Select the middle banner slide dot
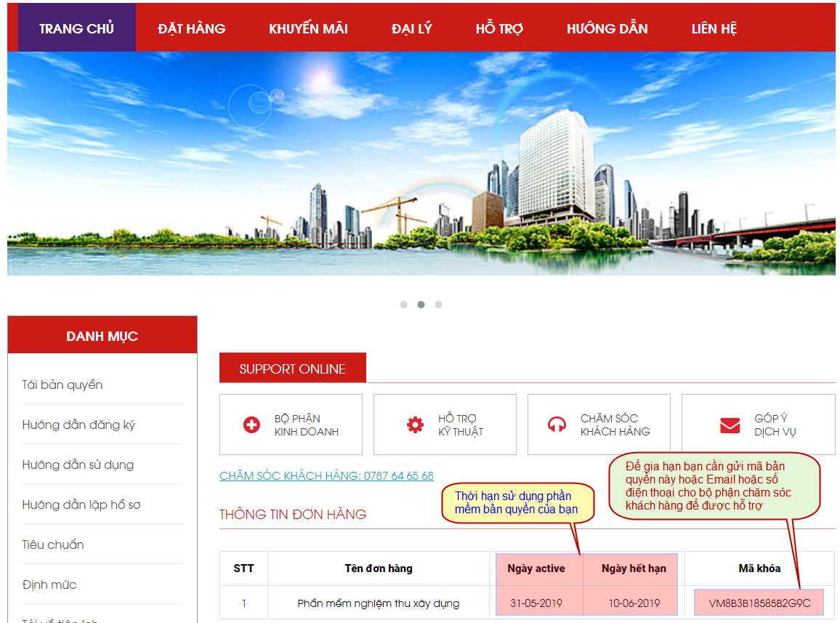Image resolution: width=840 pixels, height=623 pixels. (421, 305)
